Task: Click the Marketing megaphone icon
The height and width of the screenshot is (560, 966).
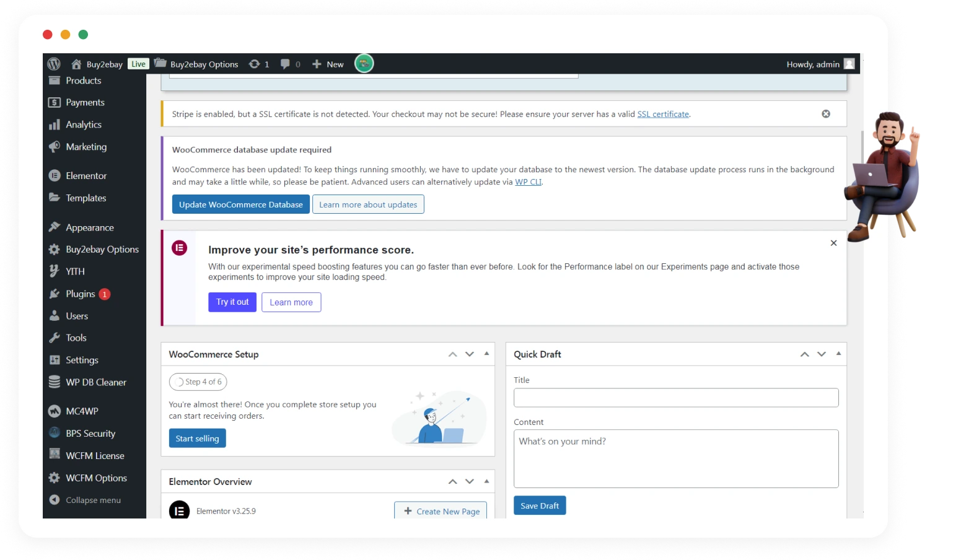Action: pos(55,147)
